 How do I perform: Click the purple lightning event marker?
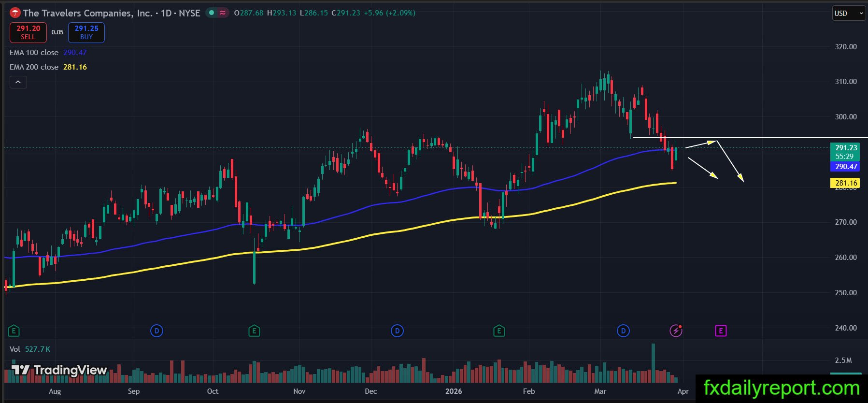point(676,331)
